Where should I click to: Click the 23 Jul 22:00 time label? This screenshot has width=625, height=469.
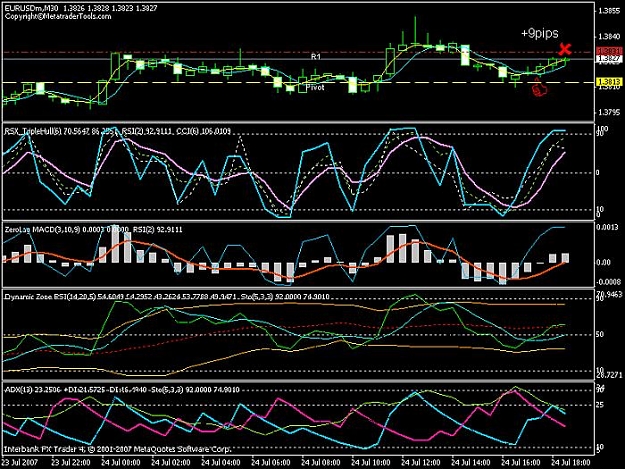coord(71,463)
